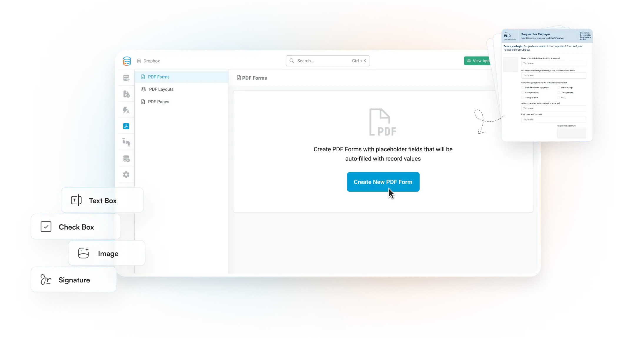Viewport: 644px width, 338px height.
Task: Check the Individual/sole proprietor box
Action: click(523, 88)
